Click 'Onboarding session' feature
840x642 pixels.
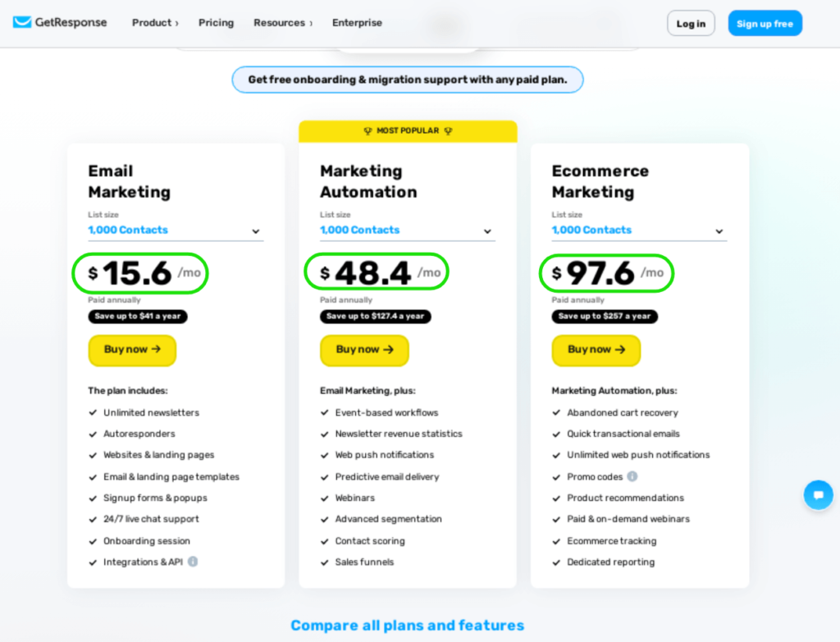(147, 541)
